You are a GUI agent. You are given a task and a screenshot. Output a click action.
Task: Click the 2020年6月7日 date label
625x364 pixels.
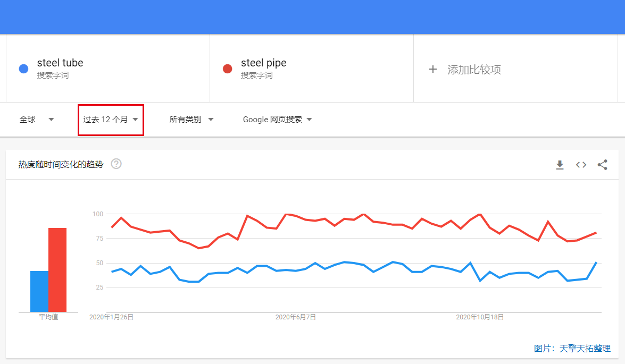[x=295, y=317]
